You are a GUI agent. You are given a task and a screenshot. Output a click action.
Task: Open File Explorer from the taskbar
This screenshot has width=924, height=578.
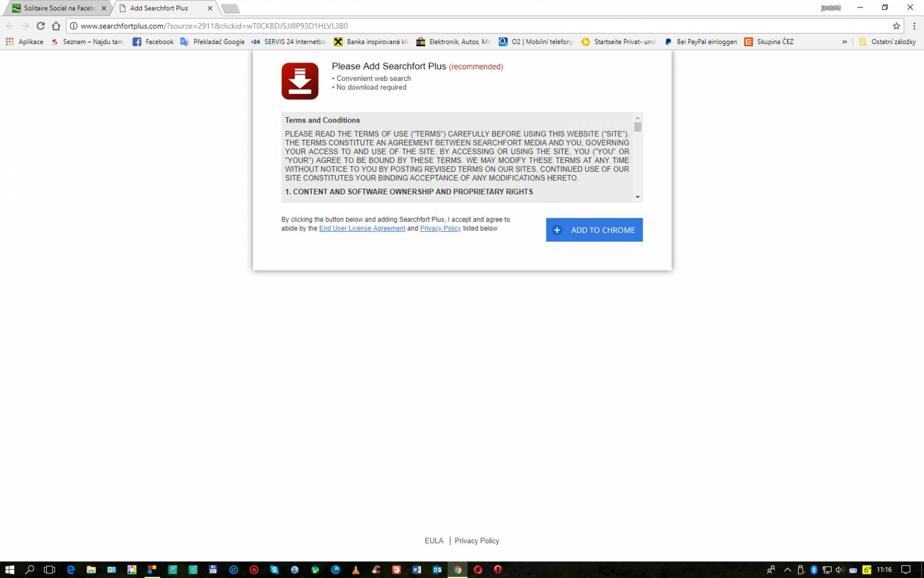tap(91, 569)
